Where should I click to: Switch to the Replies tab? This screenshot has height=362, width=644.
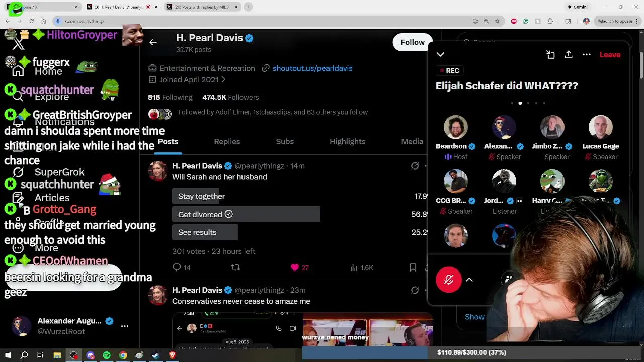coord(227,142)
